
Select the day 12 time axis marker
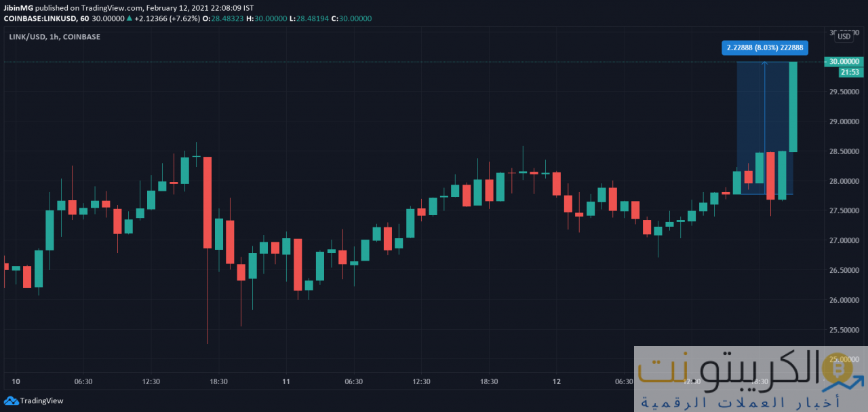(557, 382)
